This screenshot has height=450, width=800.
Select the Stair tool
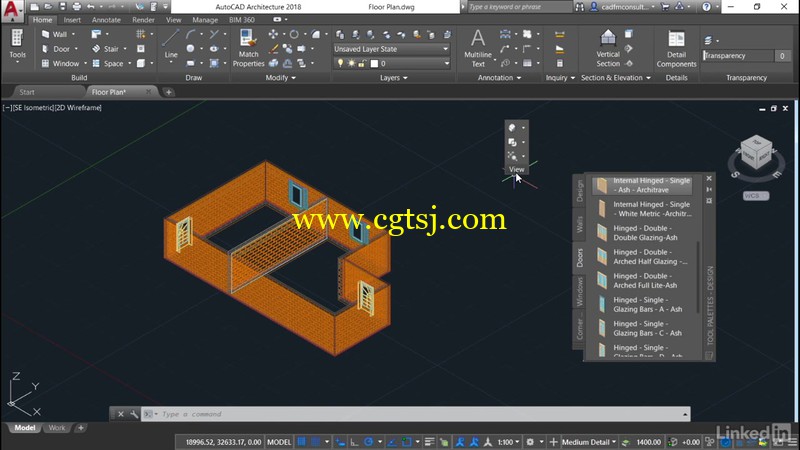point(106,49)
